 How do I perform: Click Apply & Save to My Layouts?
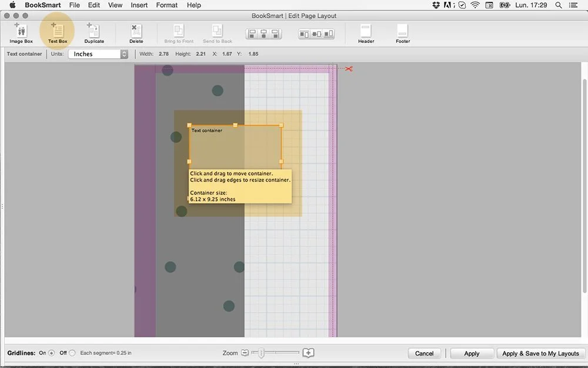coord(540,353)
